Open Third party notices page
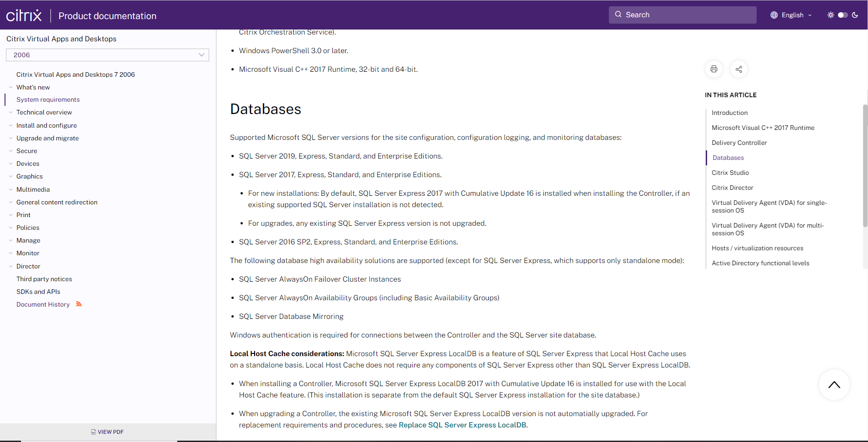This screenshot has height=442, width=868. [44, 279]
